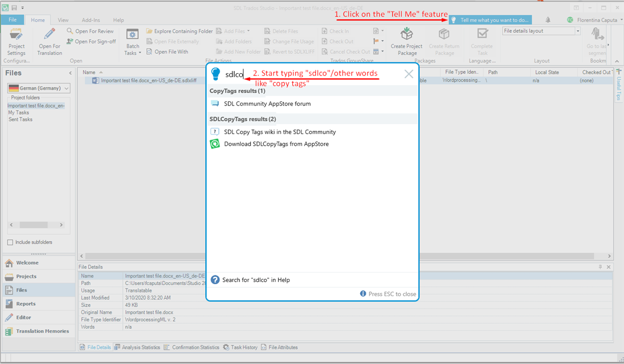This screenshot has height=364, width=624.
Task: Switch to the View ribbon tab
Action: (x=63, y=20)
